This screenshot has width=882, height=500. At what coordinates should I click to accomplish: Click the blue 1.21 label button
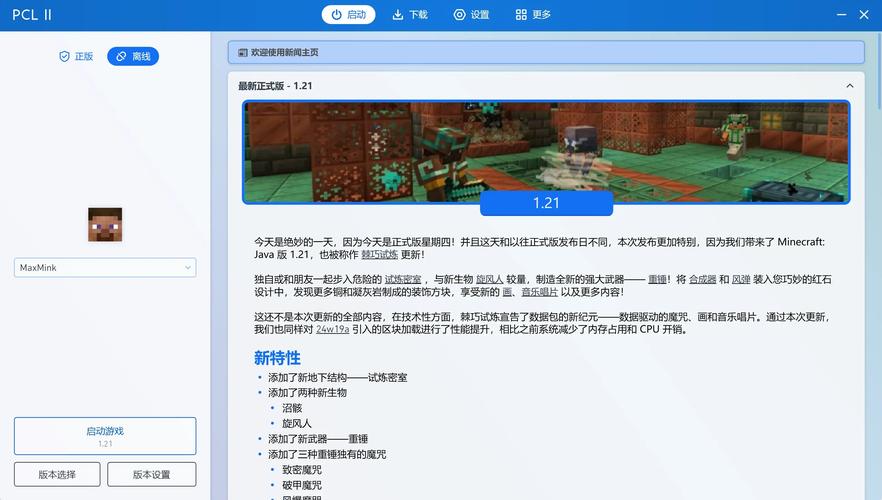point(546,202)
